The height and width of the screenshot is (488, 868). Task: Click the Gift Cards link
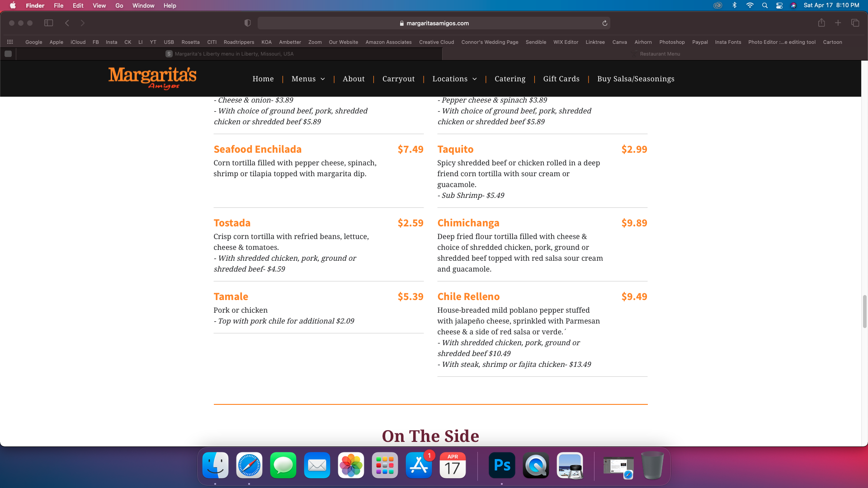coord(561,79)
